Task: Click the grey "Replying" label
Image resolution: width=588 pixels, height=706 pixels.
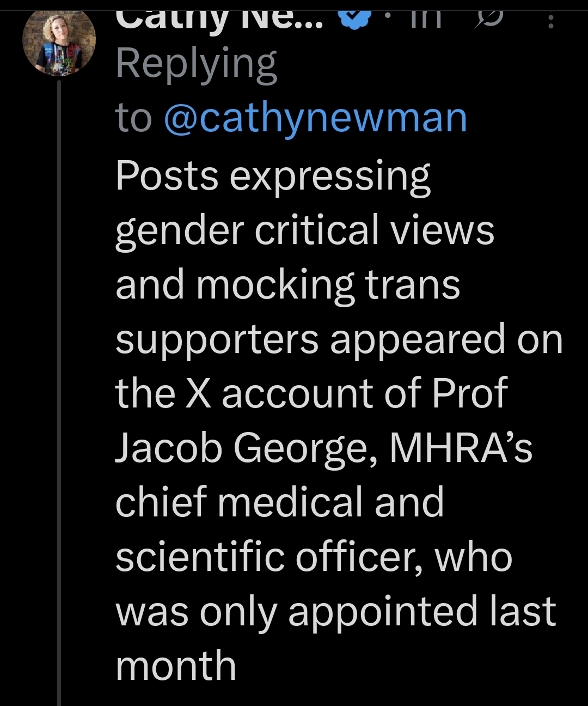Action: point(196,64)
